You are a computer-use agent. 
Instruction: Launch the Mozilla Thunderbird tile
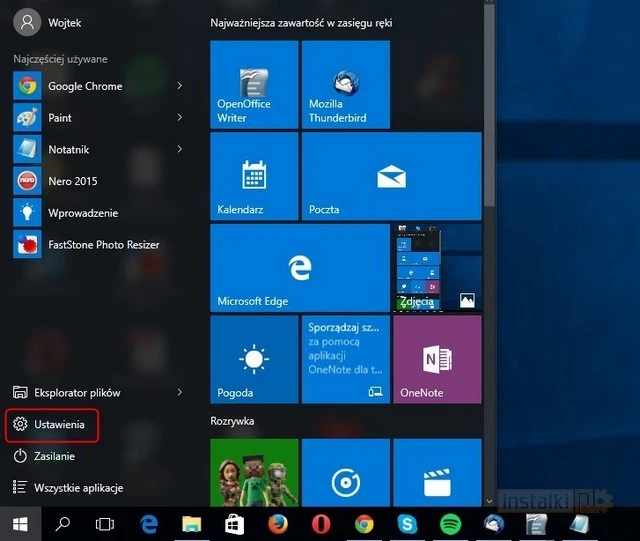coord(346,86)
